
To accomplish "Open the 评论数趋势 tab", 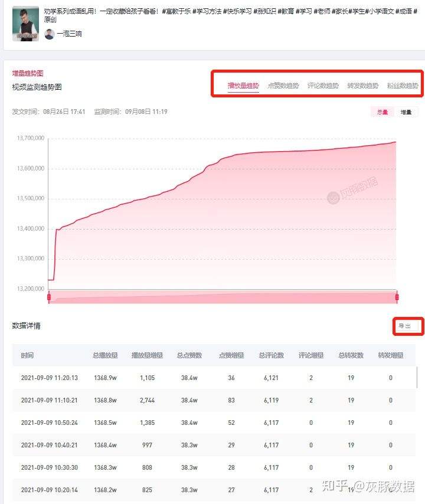I will pos(323,86).
